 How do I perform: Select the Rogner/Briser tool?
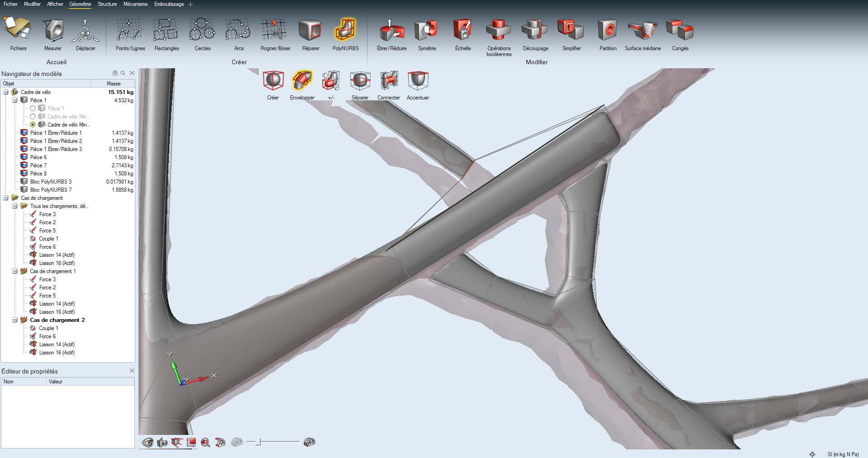274,30
